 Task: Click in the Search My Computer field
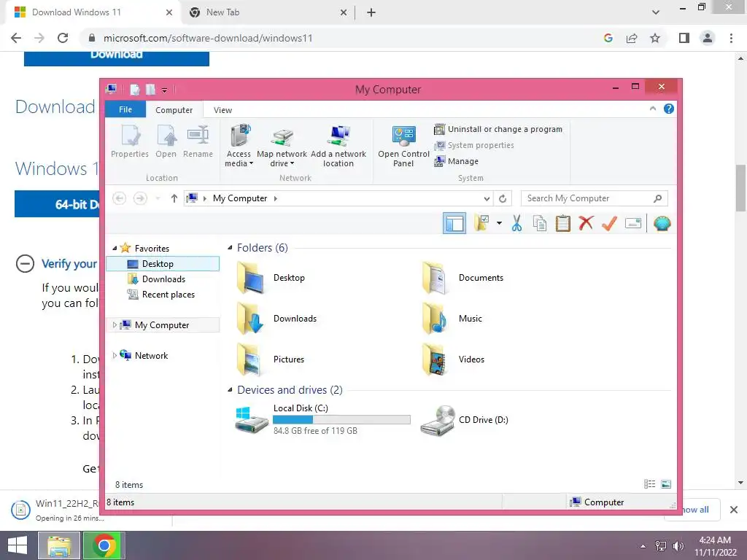[595, 198]
